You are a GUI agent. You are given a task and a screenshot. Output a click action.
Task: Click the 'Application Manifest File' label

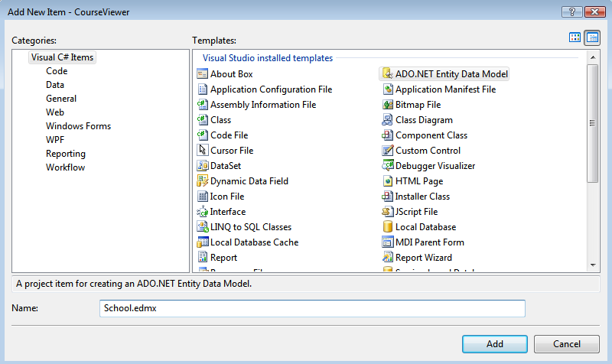point(445,89)
